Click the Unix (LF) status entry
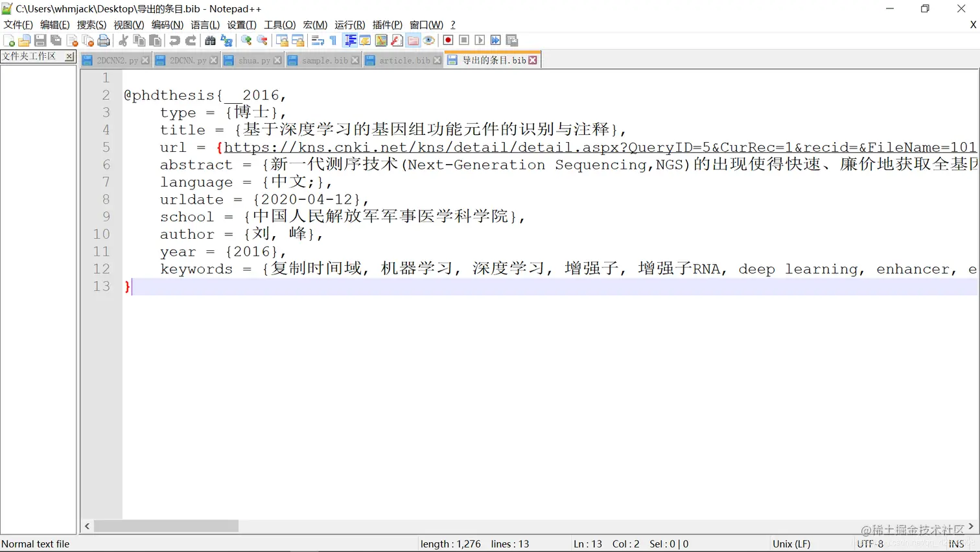The width and height of the screenshot is (980, 552). (x=791, y=544)
